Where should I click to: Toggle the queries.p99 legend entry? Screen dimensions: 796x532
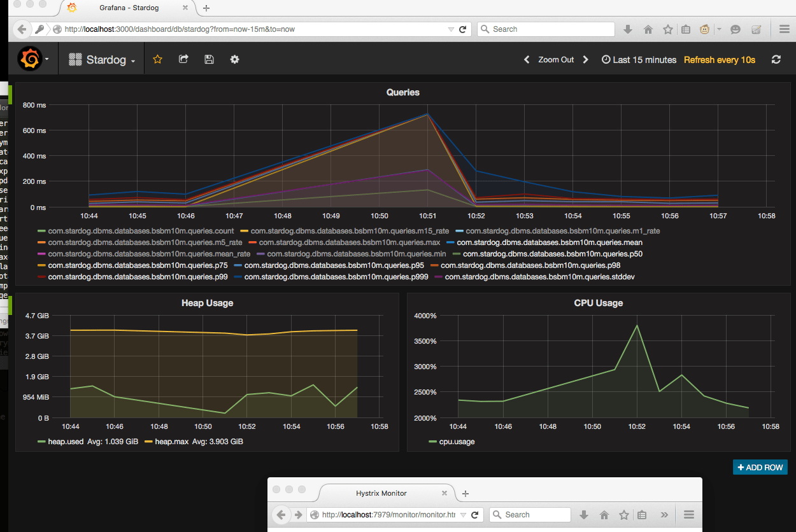[138, 277]
